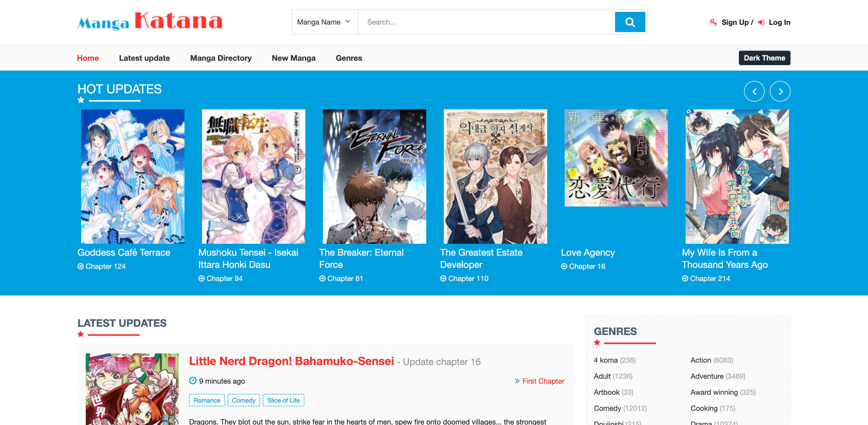Go to previous Hot Updates slide
868x425 pixels.
[754, 92]
